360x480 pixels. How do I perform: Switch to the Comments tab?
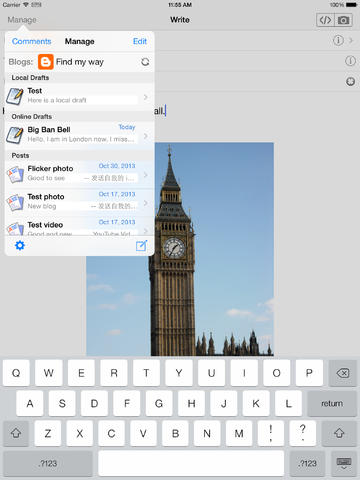coord(32,41)
